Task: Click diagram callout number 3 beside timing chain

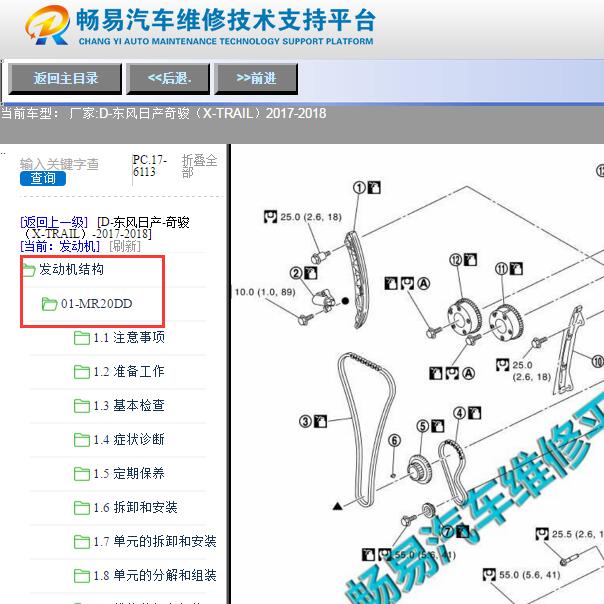Action: click(x=305, y=421)
